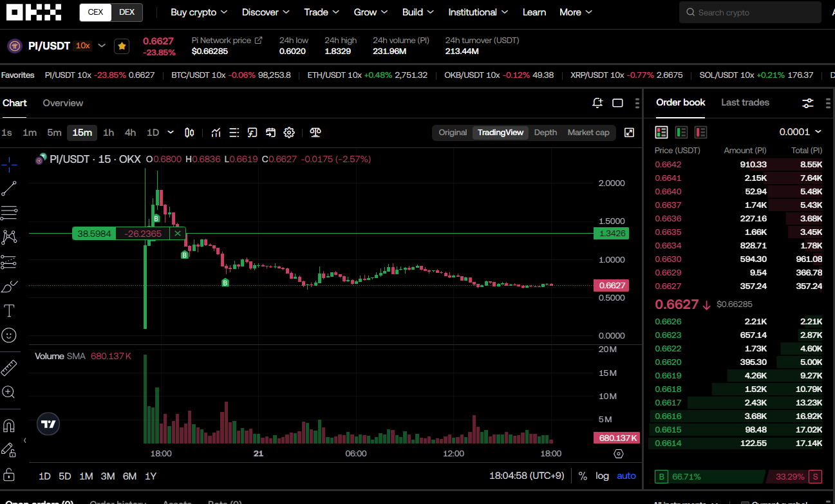Expand the Institutional menu
Screen dimensions: 835x504
coord(478,12)
